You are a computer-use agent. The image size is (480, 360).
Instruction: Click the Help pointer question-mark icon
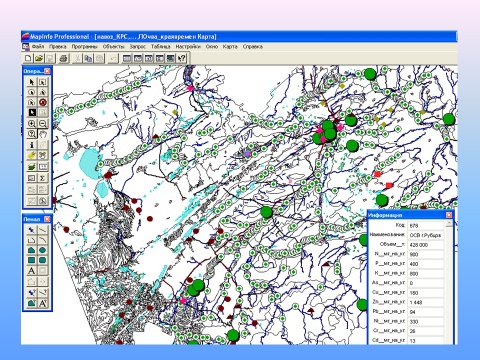181,58
